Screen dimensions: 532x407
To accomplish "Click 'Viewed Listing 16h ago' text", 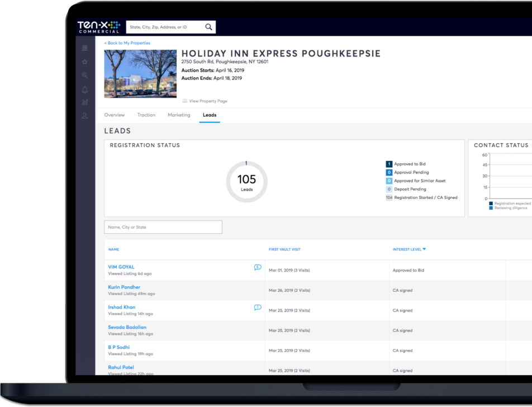I will (x=131, y=334).
